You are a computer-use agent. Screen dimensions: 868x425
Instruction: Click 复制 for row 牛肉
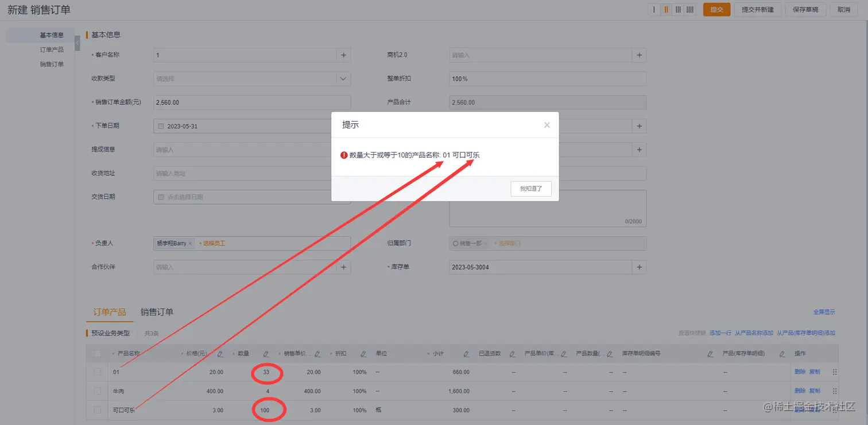(x=815, y=391)
